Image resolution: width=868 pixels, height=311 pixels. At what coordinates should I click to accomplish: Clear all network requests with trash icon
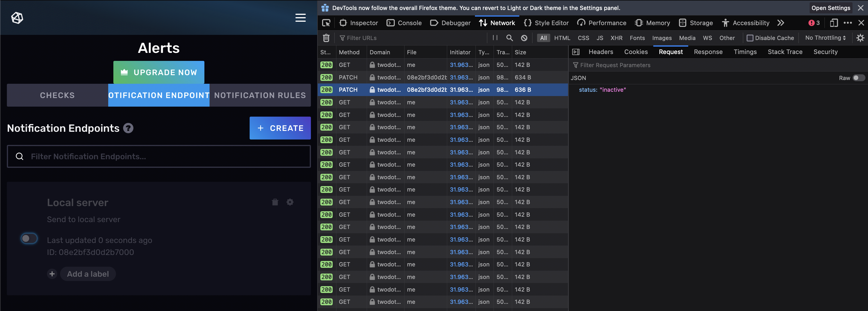coord(326,38)
